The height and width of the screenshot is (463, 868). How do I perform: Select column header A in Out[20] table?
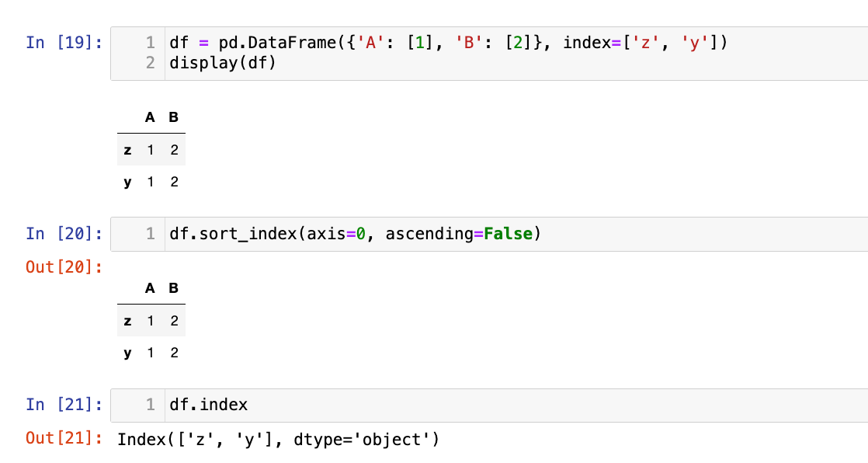150,288
